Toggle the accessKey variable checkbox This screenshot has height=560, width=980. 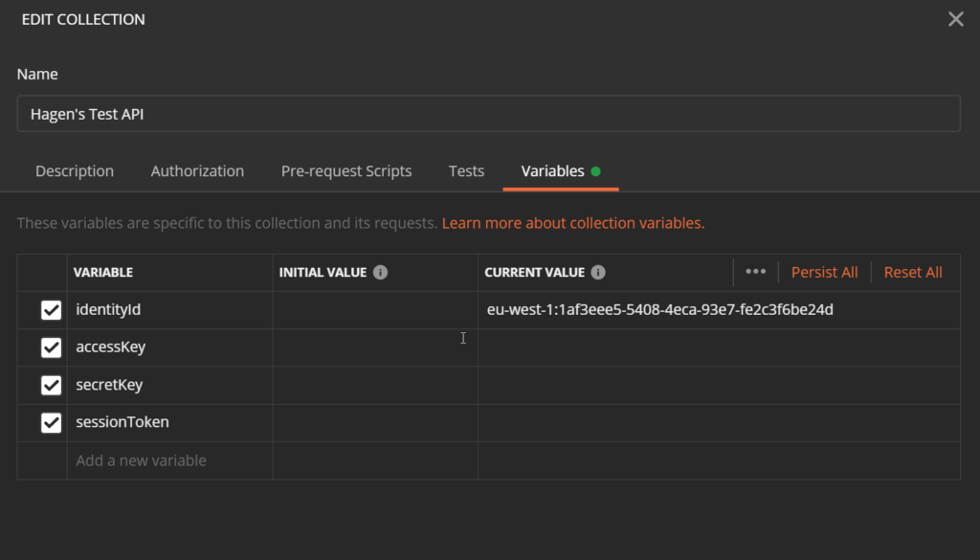[x=52, y=347]
